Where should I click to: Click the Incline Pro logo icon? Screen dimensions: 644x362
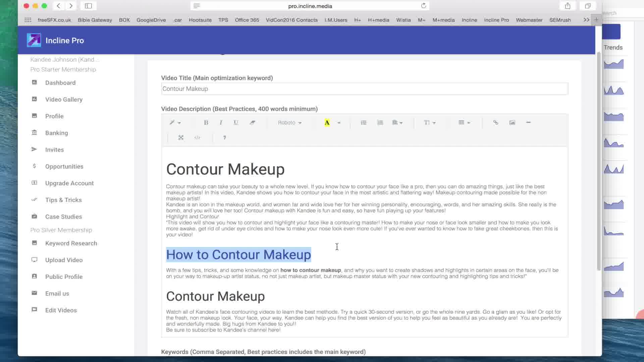coord(34,40)
